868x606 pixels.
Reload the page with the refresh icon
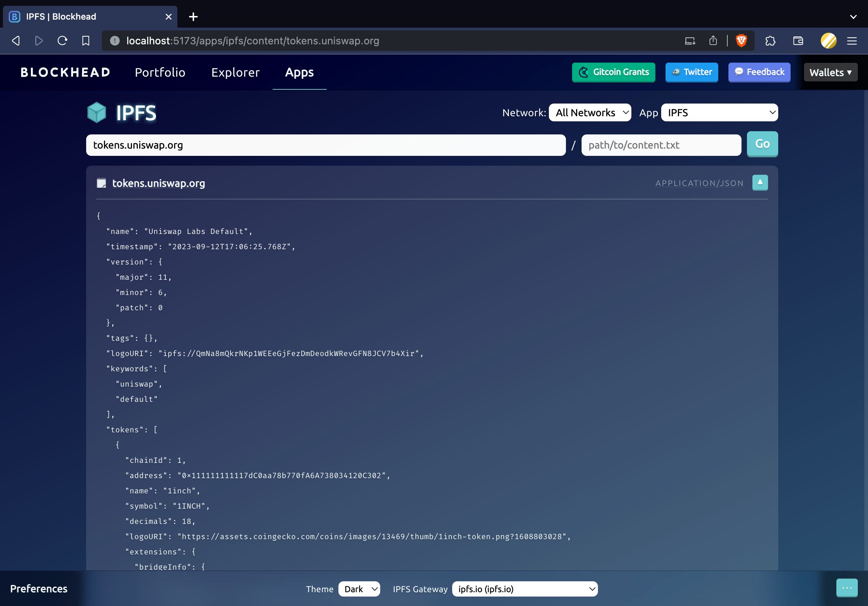(63, 41)
